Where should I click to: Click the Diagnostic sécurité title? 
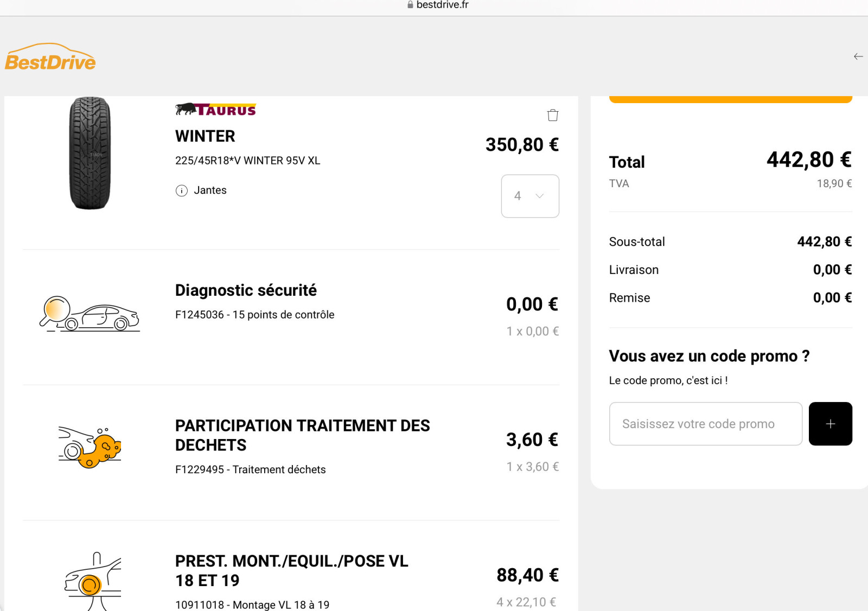[246, 290]
